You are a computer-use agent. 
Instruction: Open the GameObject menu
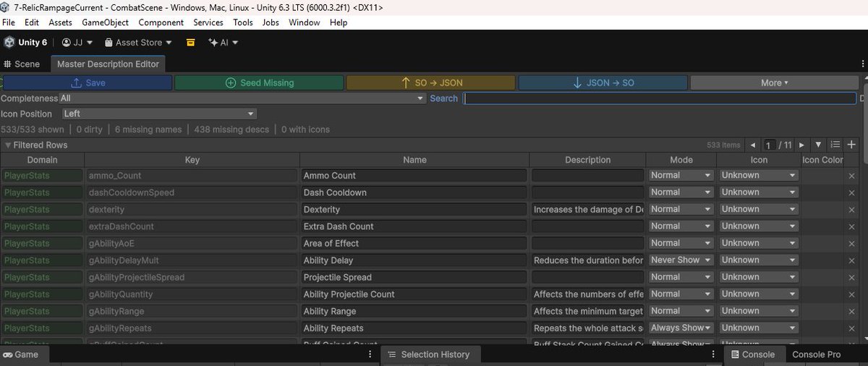pyautogui.click(x=105, y=22)
